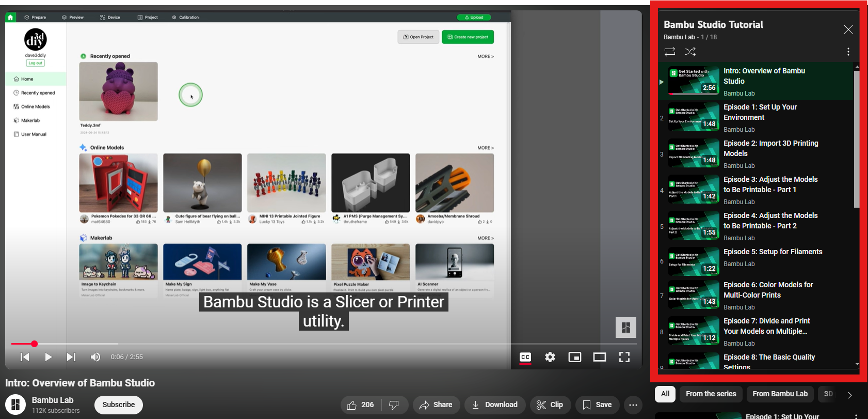The image size is (868, 419).
Task: Open Episode 3: Adjust Models Part 1
Action: (756, 190)
